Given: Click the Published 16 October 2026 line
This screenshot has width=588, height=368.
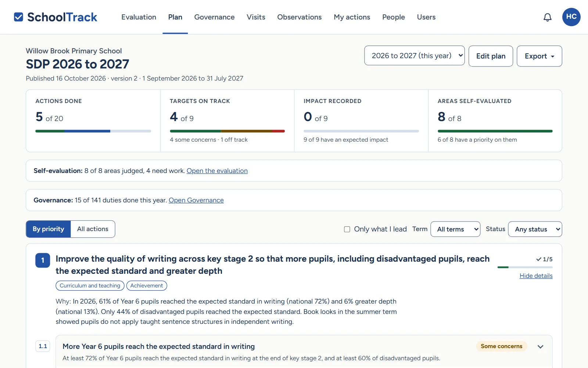Looking at the screenshot, I should [x=135, y=78].
